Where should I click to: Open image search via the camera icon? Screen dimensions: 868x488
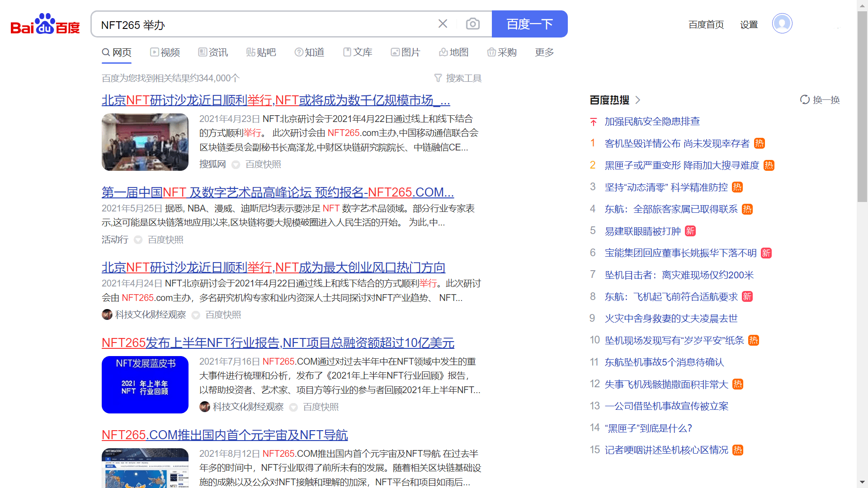473,24
